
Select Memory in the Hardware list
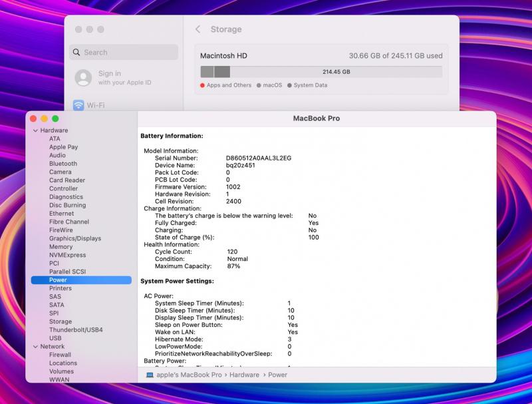pos(61,247)
